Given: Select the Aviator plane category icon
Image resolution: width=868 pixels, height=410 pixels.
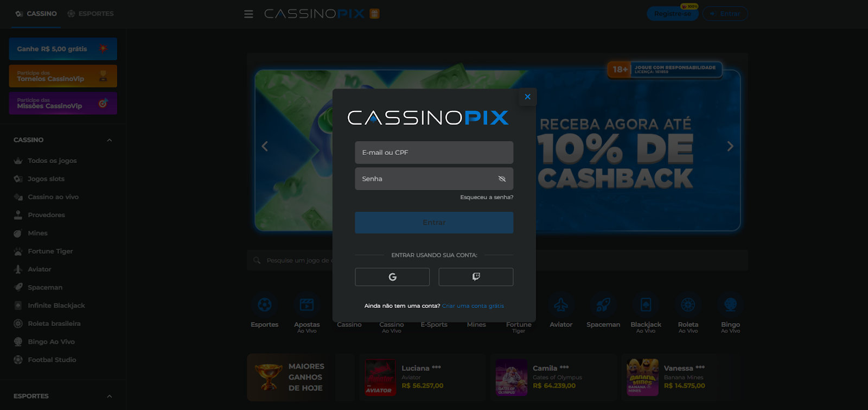Looking at the screenshot, I should (561, 305).
